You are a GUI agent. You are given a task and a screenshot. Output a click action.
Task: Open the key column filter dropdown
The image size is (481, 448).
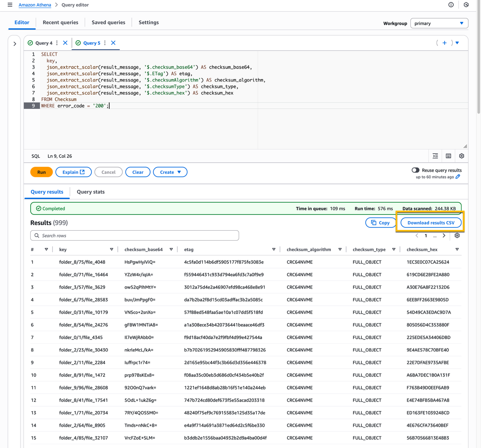(112, 249)
